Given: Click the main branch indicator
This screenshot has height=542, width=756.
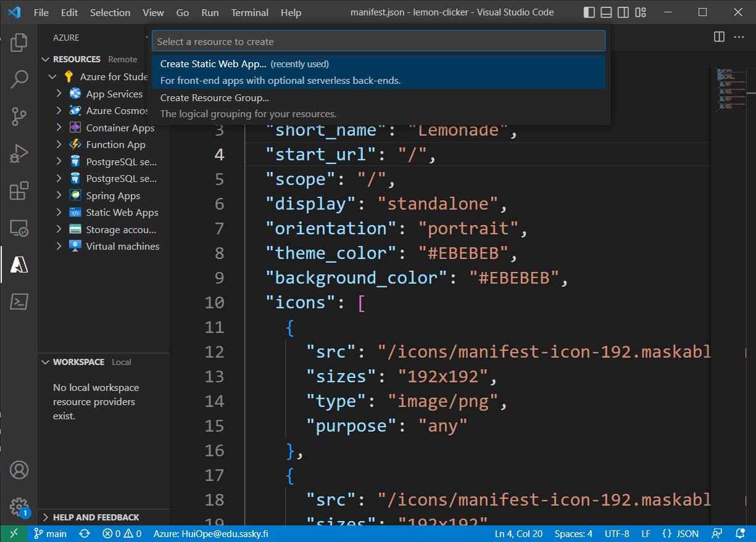Looking at the screenshot, I should pos(50,534).
